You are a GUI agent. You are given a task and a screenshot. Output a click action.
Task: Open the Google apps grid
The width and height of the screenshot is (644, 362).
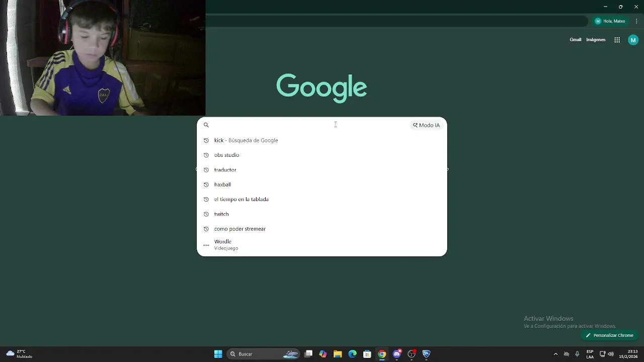point(617,40)
